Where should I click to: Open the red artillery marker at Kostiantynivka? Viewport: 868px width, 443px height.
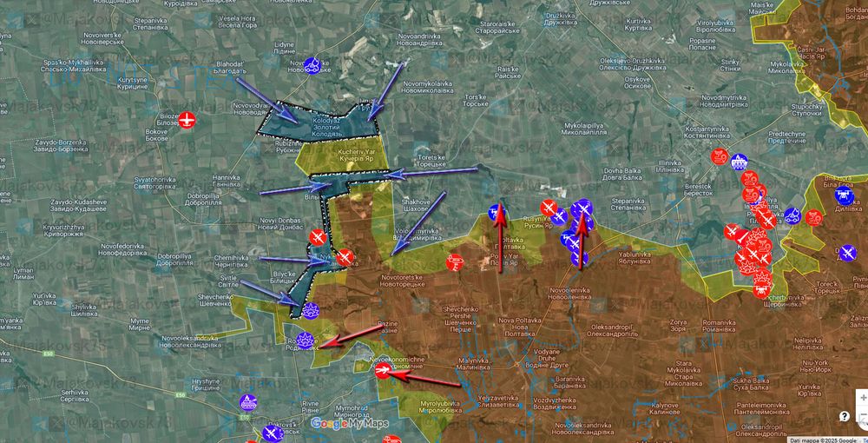click(x=719, y=156)
